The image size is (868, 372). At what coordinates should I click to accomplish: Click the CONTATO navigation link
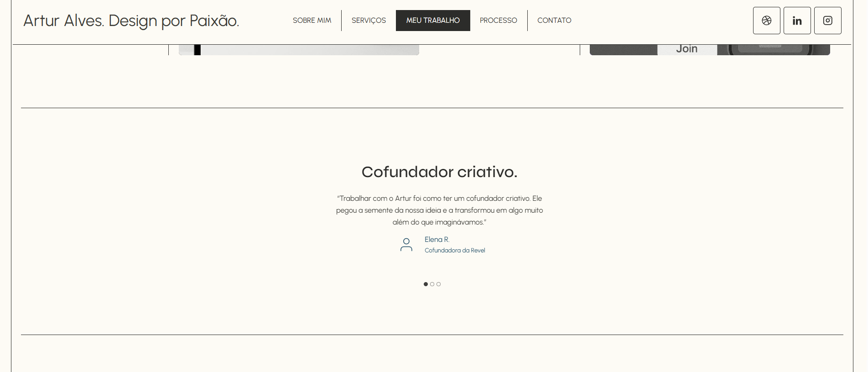[x=554, y=21]
